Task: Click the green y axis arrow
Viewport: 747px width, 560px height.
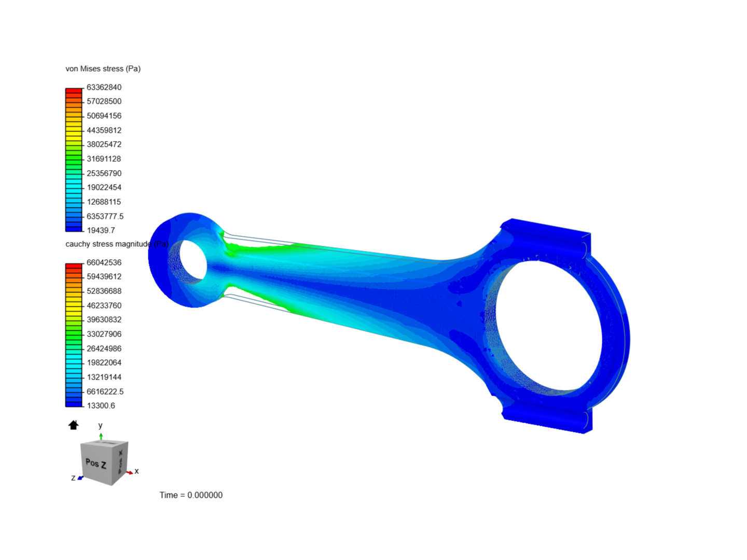Action: [101, 436]
